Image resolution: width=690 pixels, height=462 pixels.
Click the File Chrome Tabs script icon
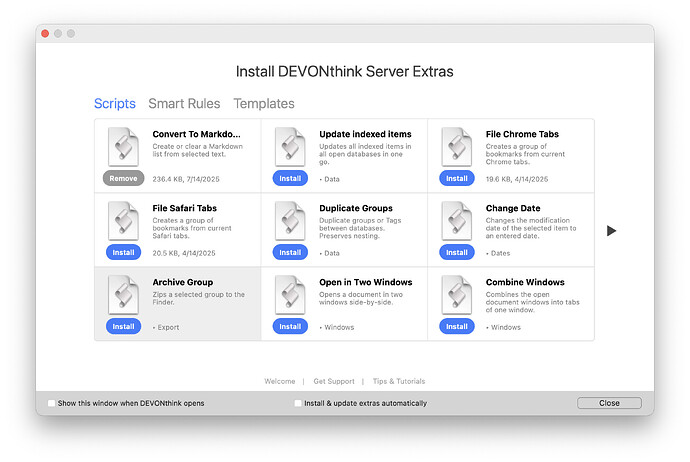click(x=457, y=147)
